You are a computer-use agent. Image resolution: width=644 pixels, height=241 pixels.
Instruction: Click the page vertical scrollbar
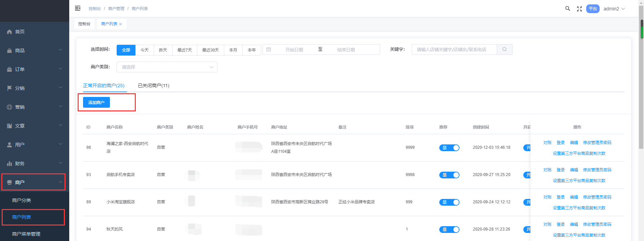[641, 84]
